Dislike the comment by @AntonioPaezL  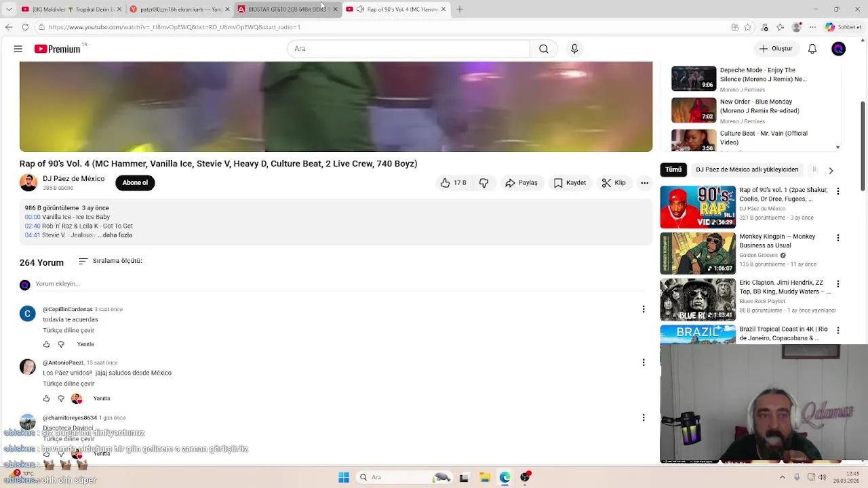coord(61,399)
